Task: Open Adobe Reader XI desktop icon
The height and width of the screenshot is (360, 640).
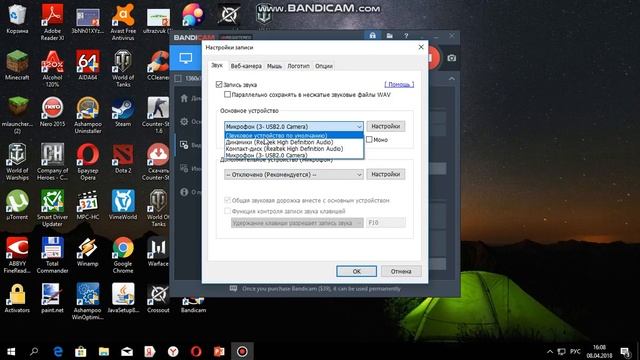Action: coord(52,22)
